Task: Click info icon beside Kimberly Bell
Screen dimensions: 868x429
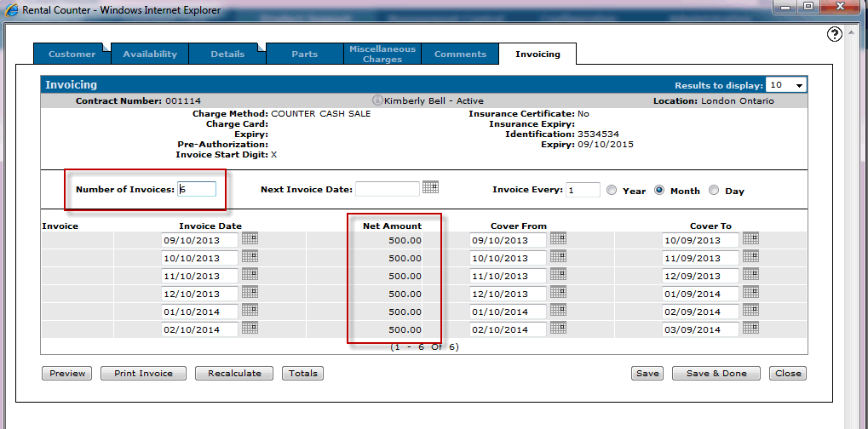Action: point(377,100)
